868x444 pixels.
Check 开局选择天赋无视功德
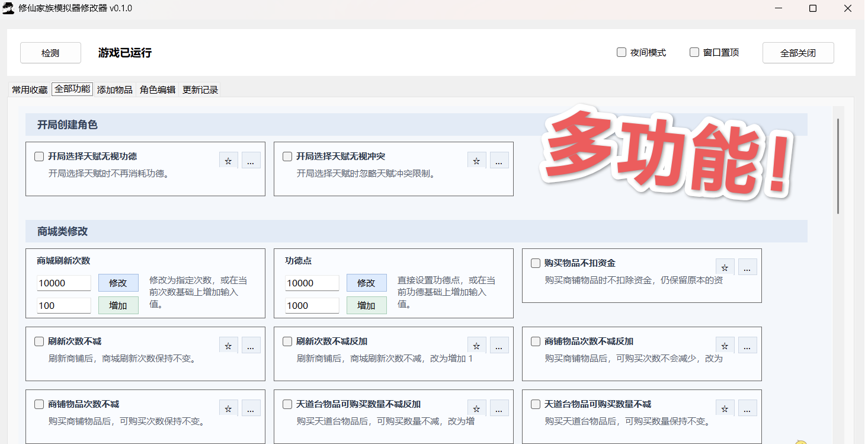[x=39, y=156]
